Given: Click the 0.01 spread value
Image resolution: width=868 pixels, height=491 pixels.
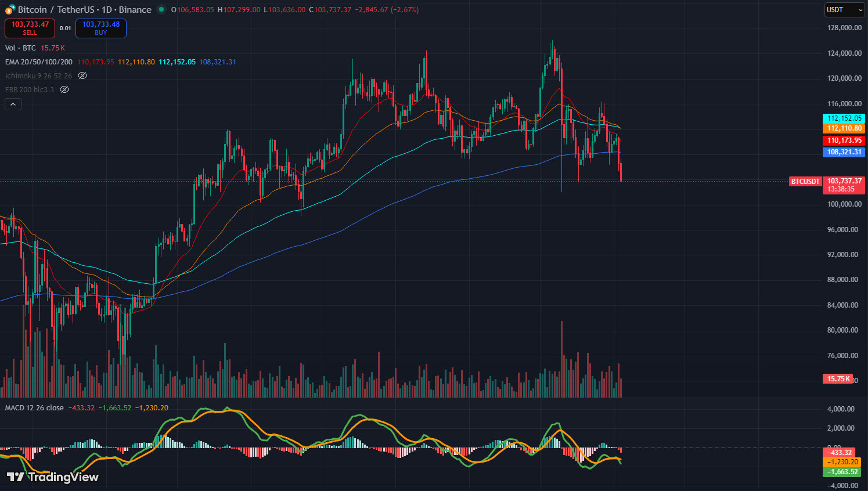Looking at the screenshot, I should (x=65, y=28).
